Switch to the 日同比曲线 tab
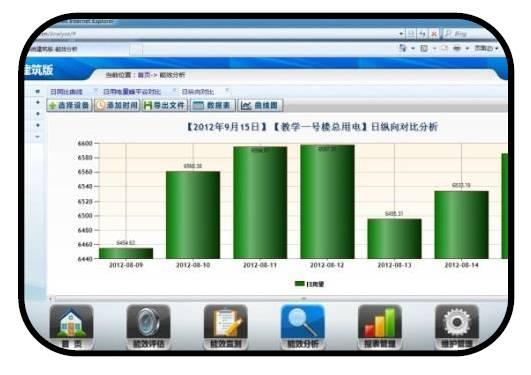The height and width of the screenshot is (375, 531). point(66,92)
